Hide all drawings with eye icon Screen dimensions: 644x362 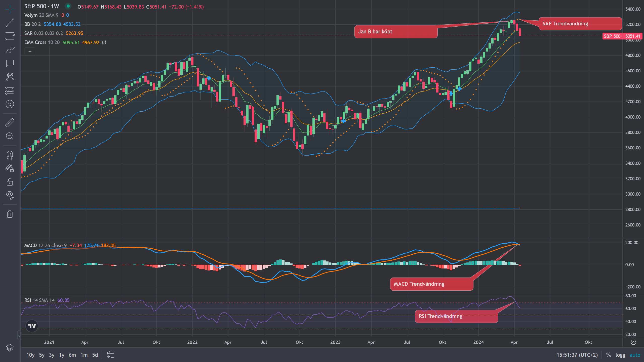(x=10, y=195)
